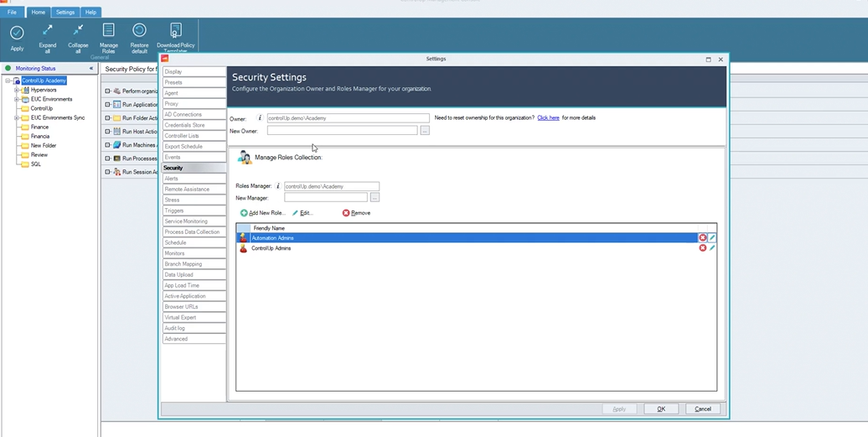Click the Remove role button
The image size is (868, 437).
tap(356, 213)
